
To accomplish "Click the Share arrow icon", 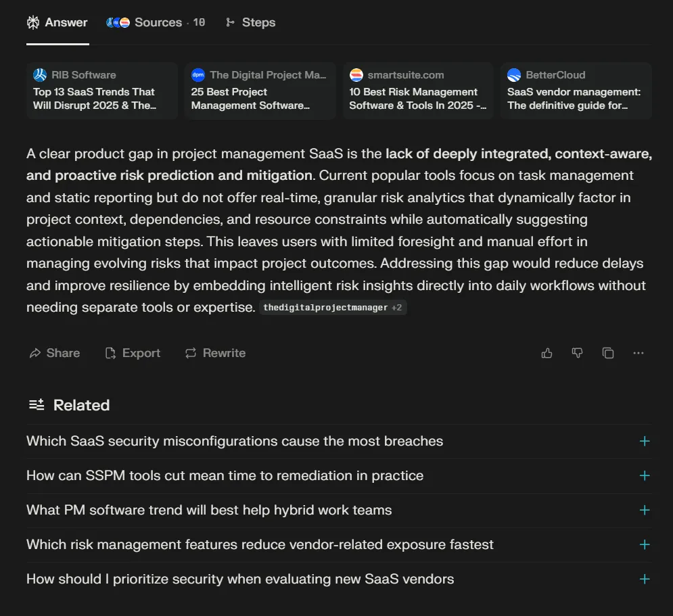I will [x=35, y=353].
